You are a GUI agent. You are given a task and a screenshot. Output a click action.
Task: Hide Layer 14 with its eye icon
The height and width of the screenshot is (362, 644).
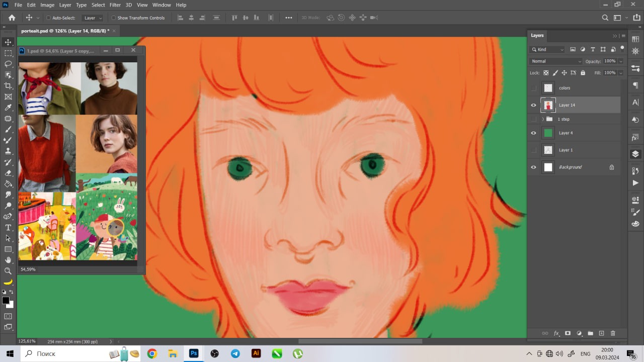pos(534,105)
